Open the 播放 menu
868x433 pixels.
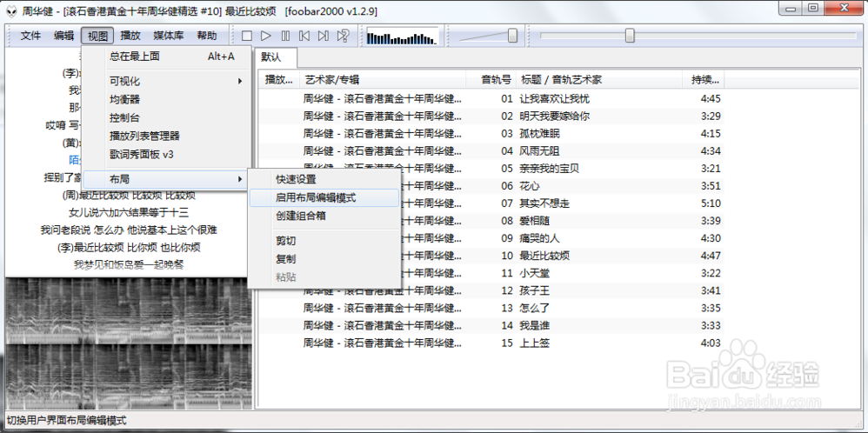click(130, 36)
